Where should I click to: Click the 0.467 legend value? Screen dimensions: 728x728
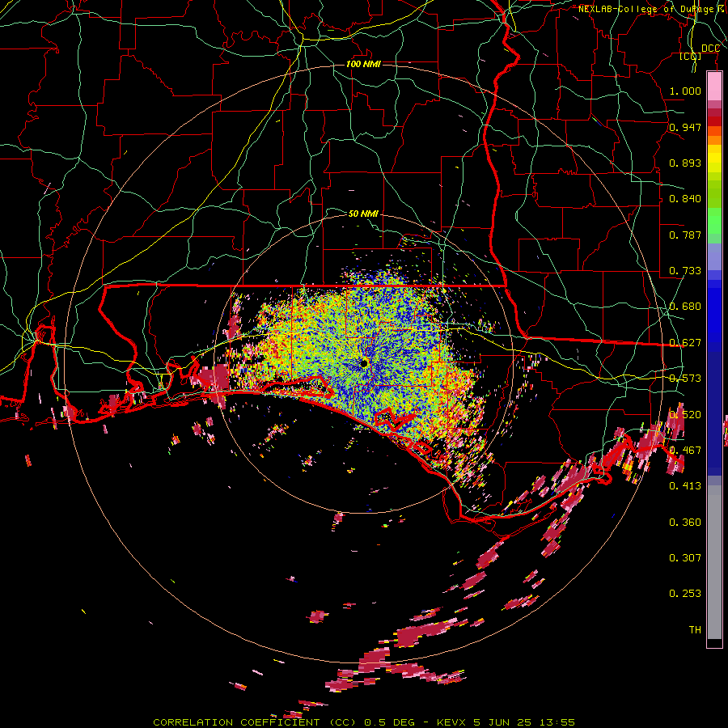click(685, 451)
